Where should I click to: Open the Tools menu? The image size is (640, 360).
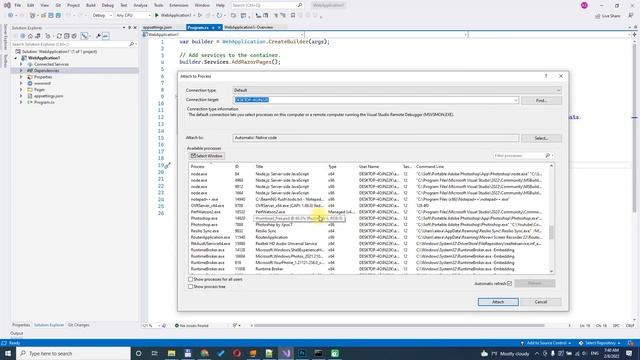click(x=158, y=5)
